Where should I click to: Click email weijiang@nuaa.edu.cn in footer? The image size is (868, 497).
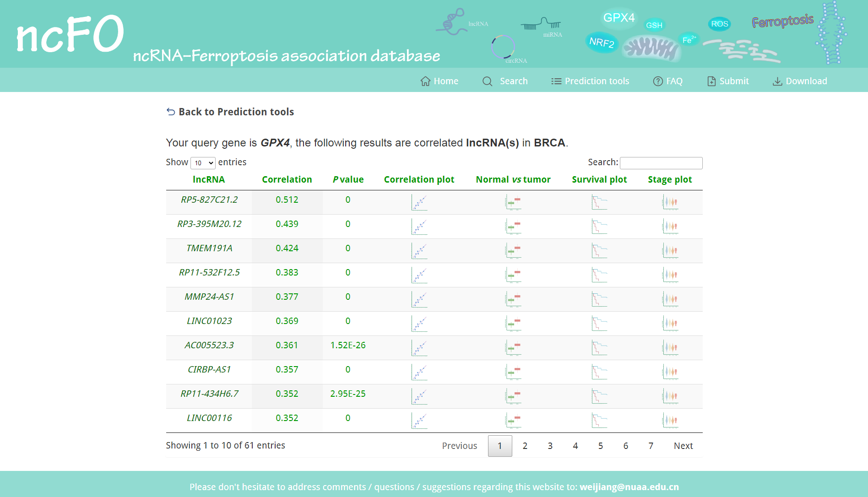tap(629, 487)
